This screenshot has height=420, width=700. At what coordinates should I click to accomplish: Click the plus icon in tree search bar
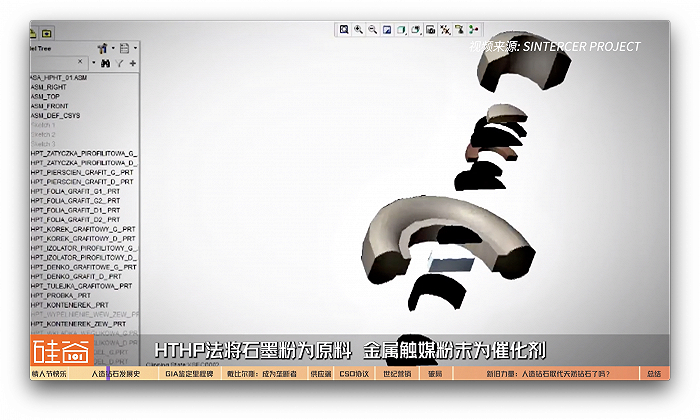pos(133,63)
